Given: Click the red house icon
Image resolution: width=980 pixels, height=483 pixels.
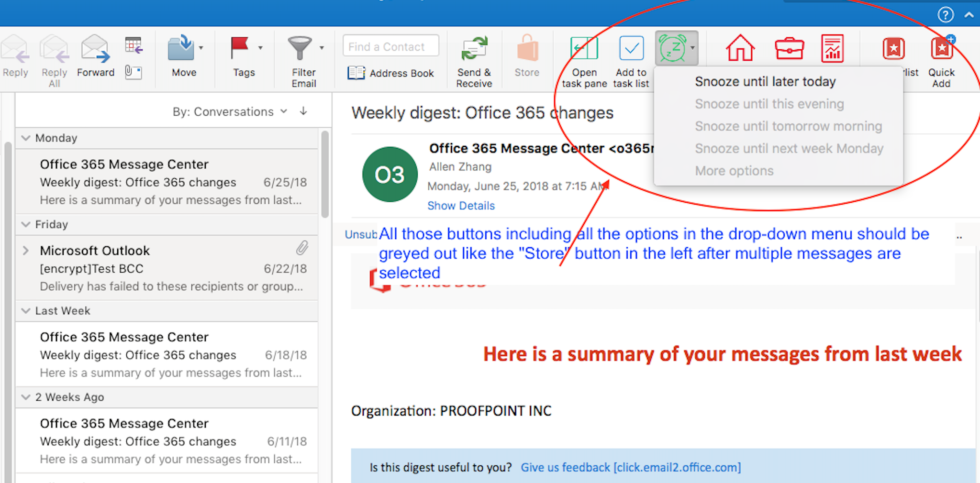Looking at the screenshot, I should 740,48.
